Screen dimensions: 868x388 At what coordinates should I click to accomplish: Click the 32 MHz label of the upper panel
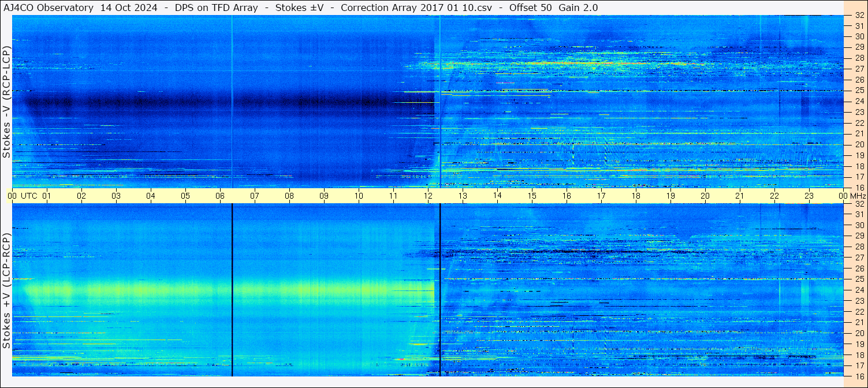pos(858,16)
